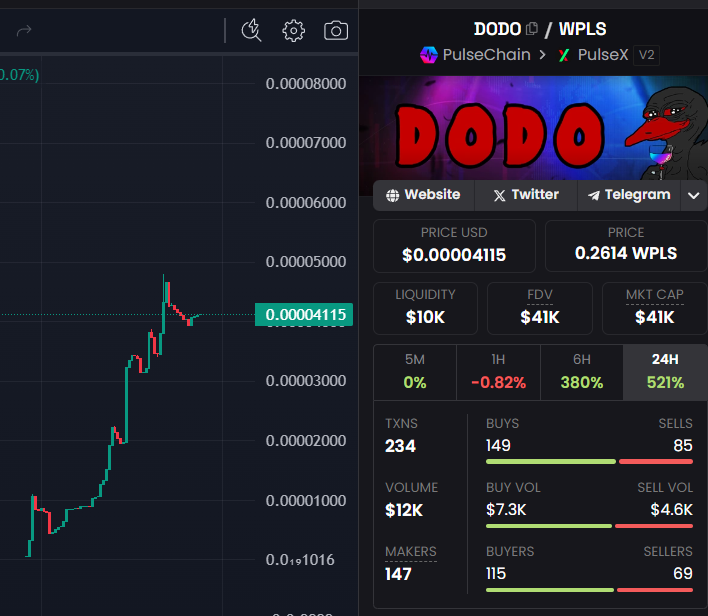
Task: Copy DODO token address icon
Action: (x=532, y=28)
